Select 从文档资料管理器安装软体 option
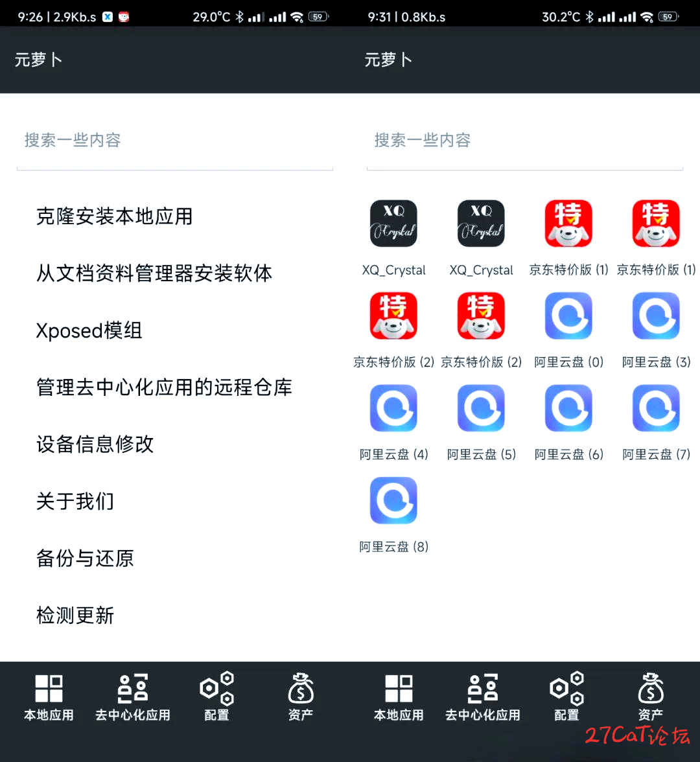Screen dimensions: 700x762 pyautogui.click(x=154, y=273)
